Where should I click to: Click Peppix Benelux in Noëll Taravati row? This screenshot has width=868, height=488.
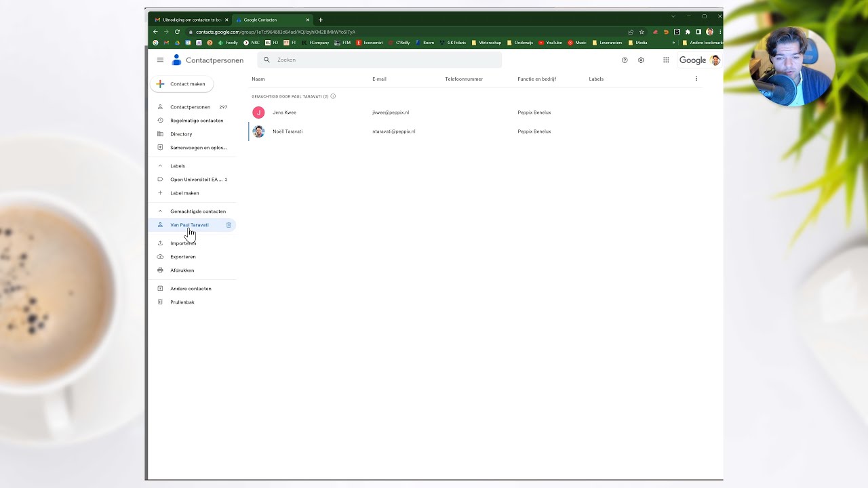point(534,131)
